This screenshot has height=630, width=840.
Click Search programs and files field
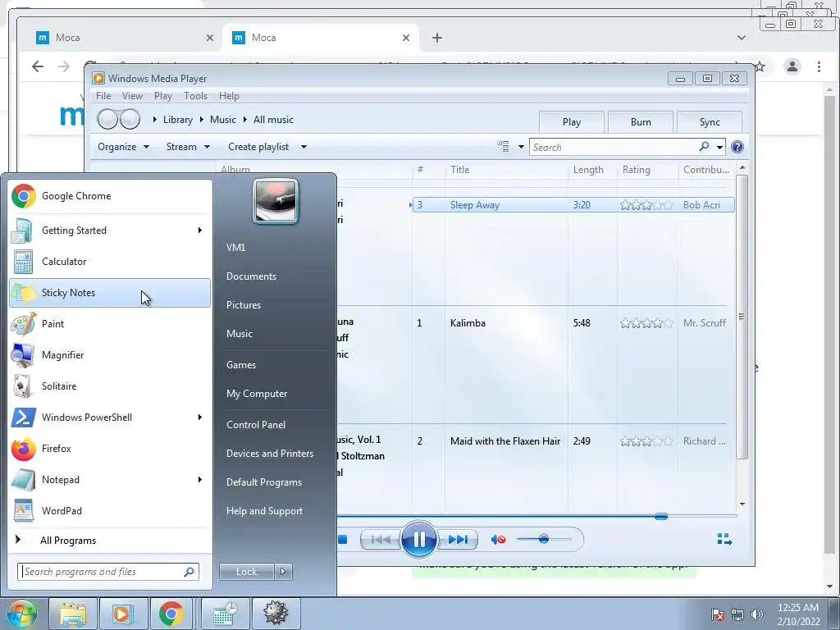click(x=108, y=572)
